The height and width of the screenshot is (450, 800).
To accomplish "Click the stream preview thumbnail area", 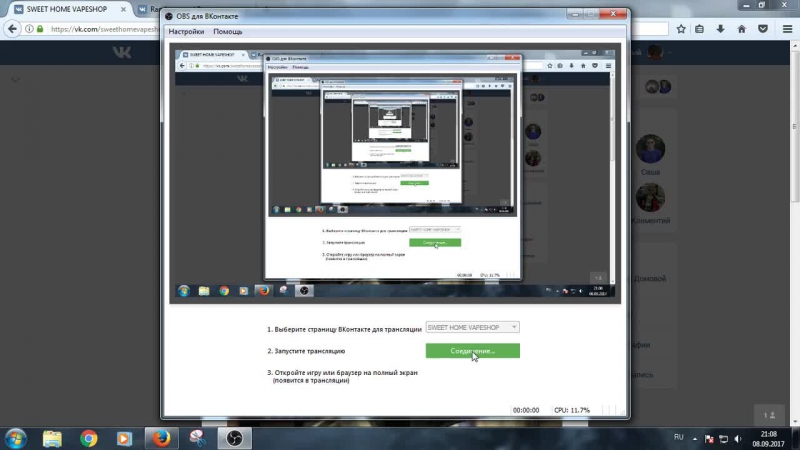I will 394,175.
